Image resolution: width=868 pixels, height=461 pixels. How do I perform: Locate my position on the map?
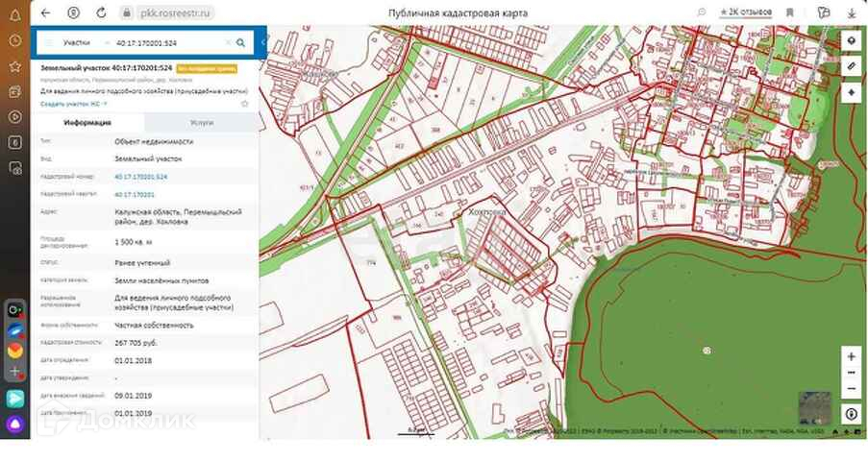pyautogui.click(x=852, y=414)
